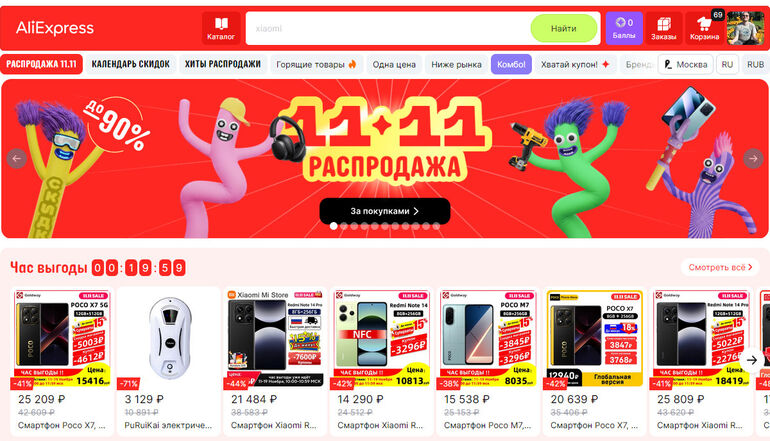The width and height of the screenshot is (770, 441).
Task: Go to next banner slide arrow
Action: [753, 159]
